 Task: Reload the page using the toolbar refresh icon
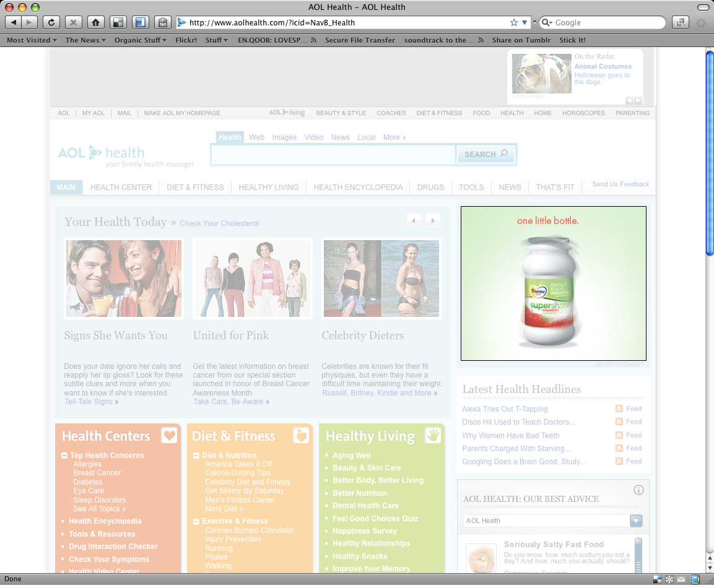(x=51, y=22)
